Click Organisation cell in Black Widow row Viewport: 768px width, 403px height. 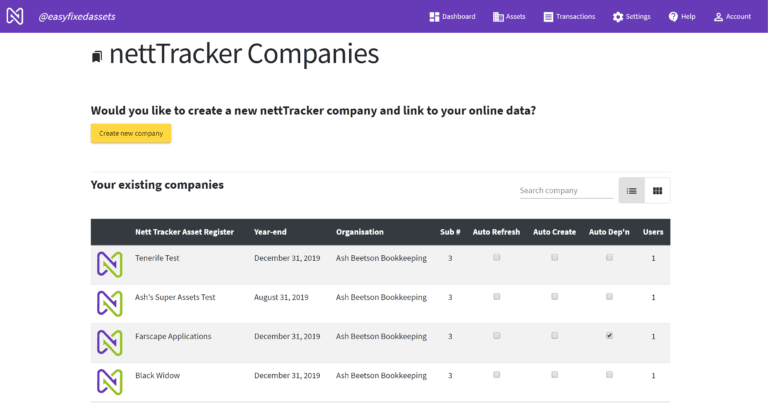pos(381,376)
